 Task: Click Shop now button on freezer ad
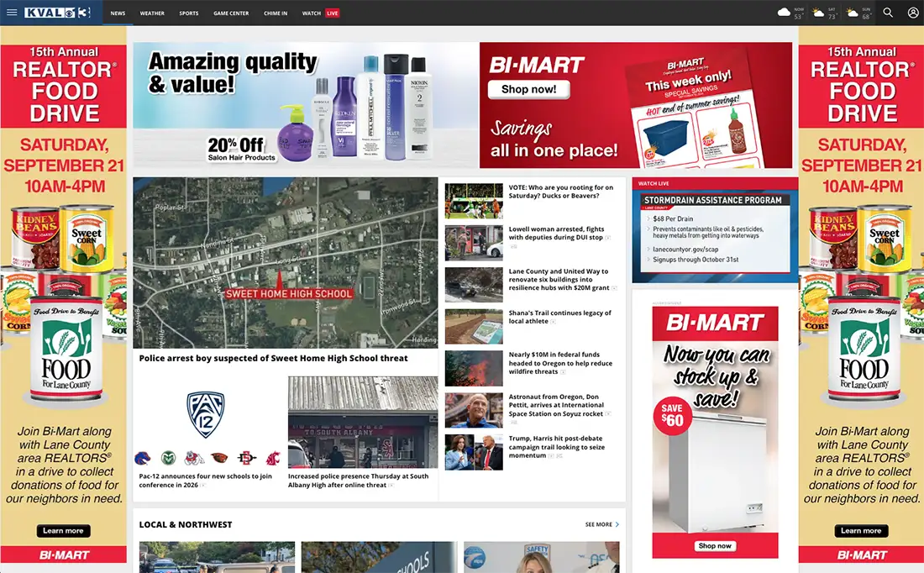coord(715,546)
